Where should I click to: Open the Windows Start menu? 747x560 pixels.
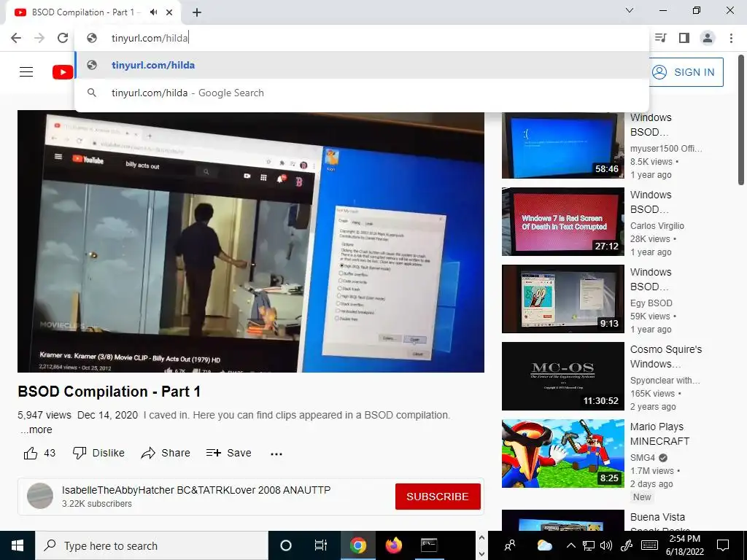point(18,545)
